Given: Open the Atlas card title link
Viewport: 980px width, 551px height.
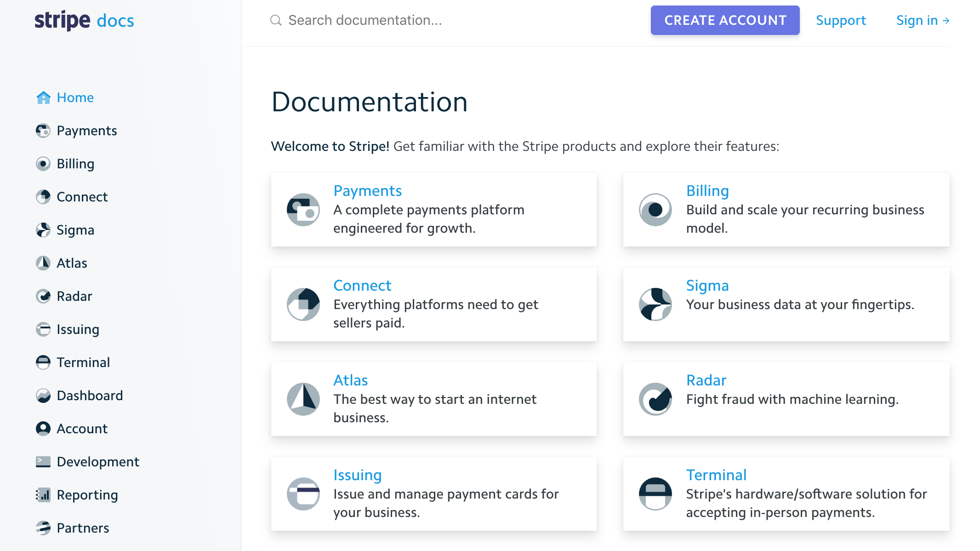Looking at the screenshot, I should (x=350, y=380).
